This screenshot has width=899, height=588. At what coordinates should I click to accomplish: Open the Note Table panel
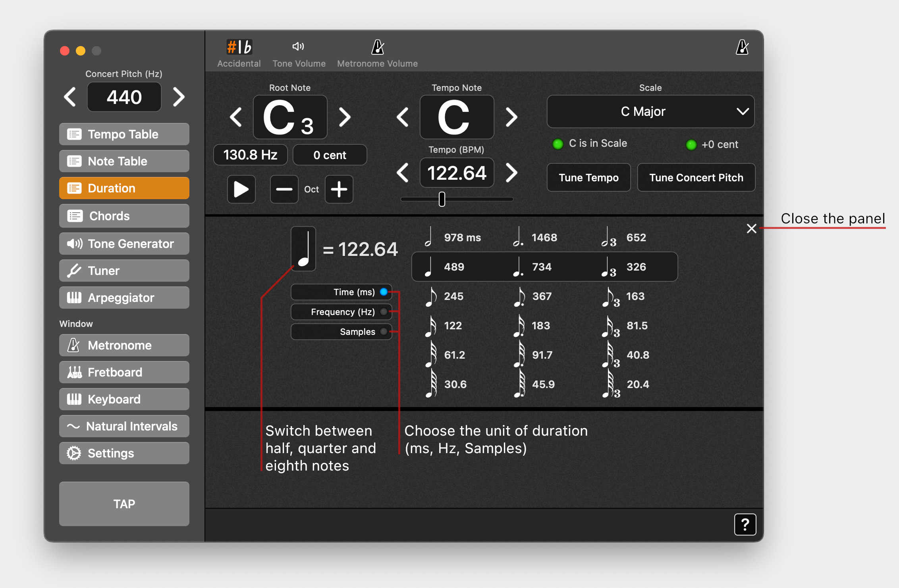[x=124, y=161]
